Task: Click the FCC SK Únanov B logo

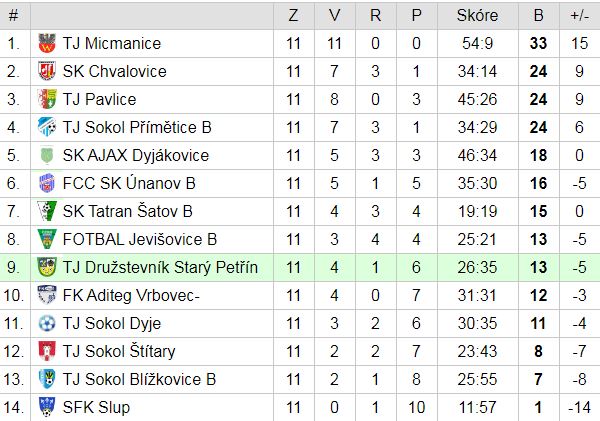Action: pos(47,183)
